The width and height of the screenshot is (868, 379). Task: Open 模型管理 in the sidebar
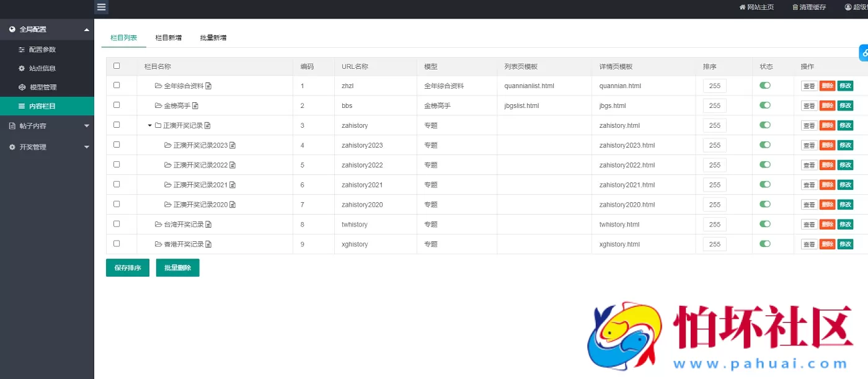tap(43, 87)
